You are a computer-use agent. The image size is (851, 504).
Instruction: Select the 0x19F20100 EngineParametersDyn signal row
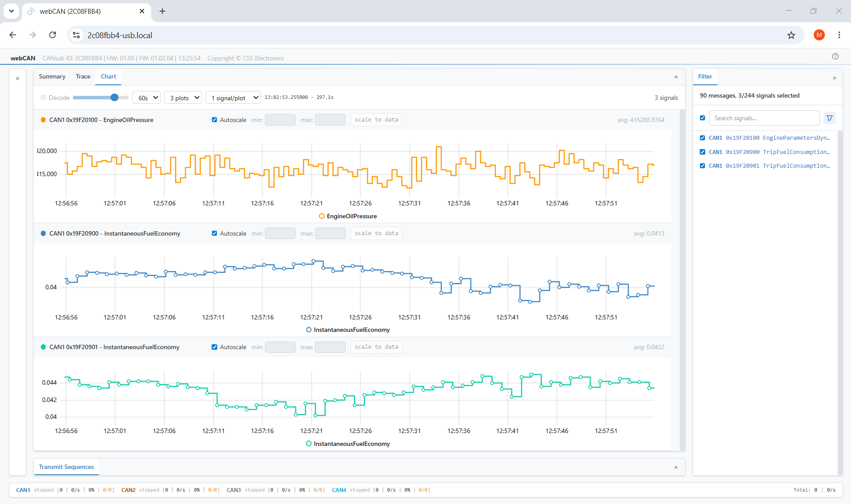769,138
